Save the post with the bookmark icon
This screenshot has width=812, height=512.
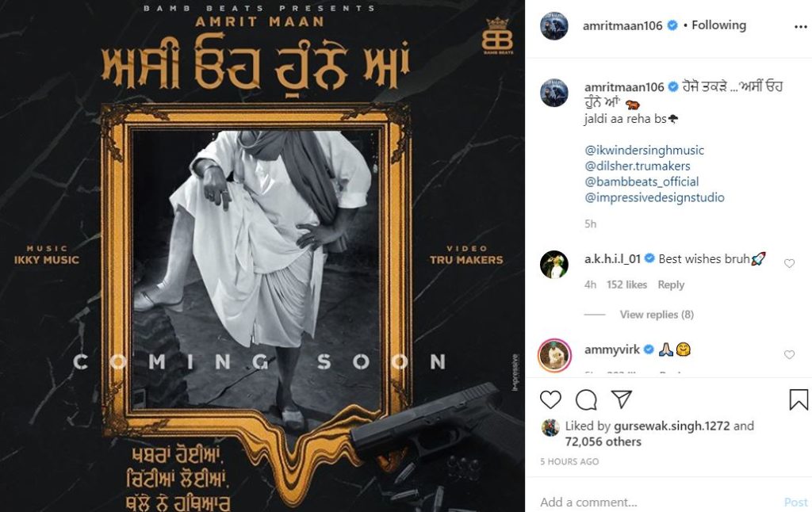[x=799, y=399]
